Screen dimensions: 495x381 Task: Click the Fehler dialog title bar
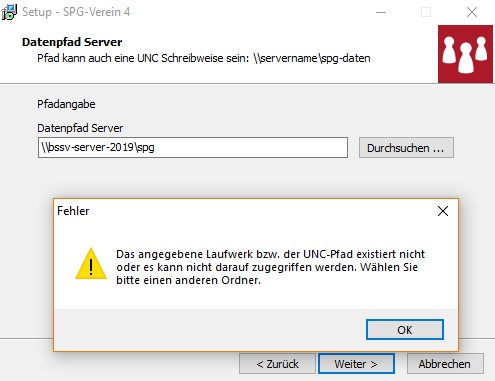[245, 211]
